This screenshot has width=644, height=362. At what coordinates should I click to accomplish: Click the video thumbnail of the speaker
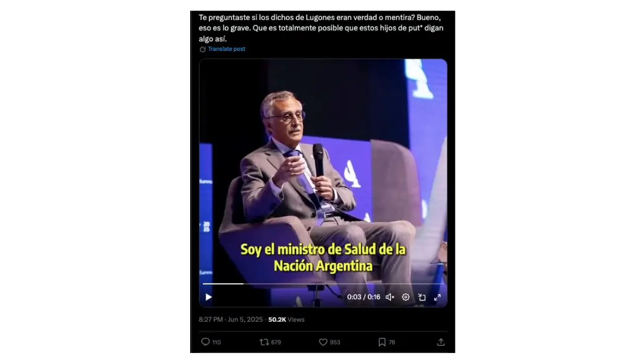[323, 171]
